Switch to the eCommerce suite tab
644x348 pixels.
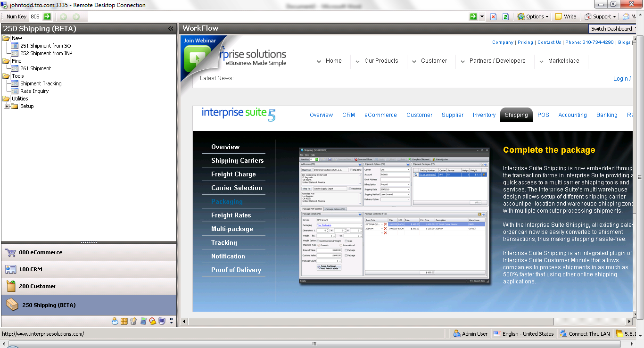[380, 115]
